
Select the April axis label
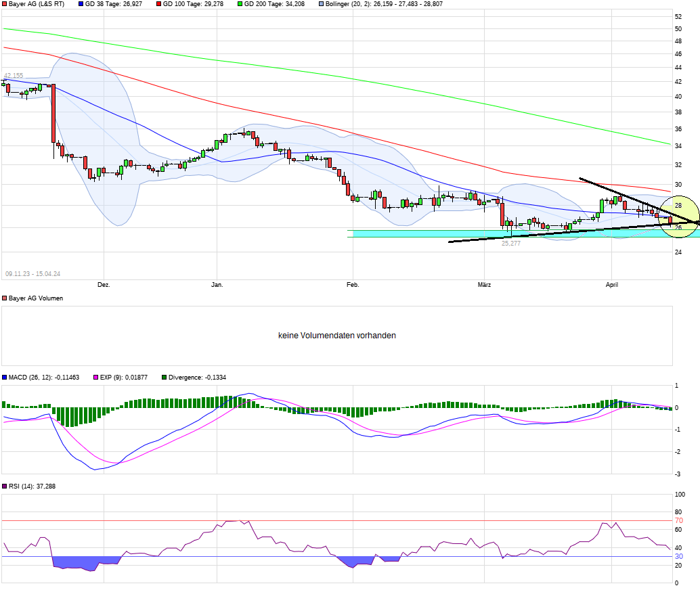point(611,285)
